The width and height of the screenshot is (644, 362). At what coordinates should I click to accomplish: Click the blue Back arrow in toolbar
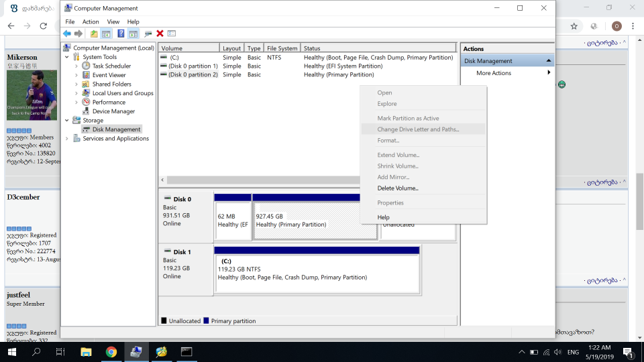(x=67, y=34)
